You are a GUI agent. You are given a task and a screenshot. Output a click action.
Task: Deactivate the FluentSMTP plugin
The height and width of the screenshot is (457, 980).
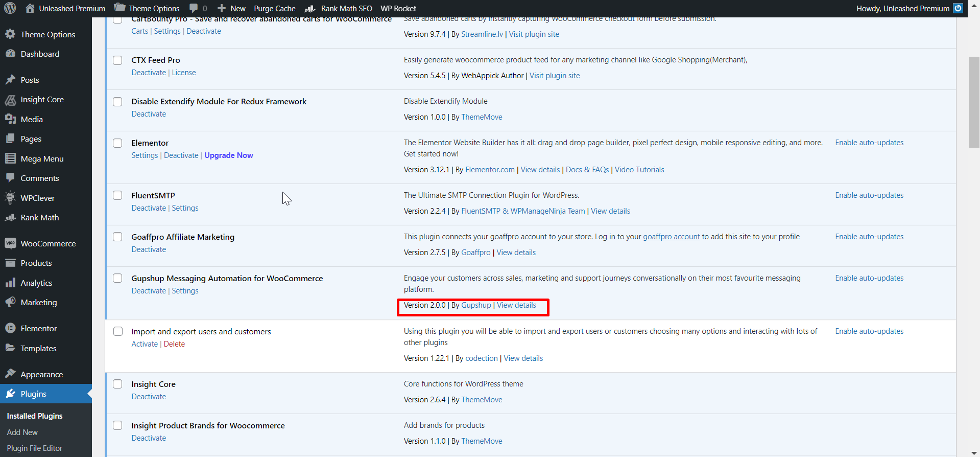pyautogui.click(x=149, y=208)
